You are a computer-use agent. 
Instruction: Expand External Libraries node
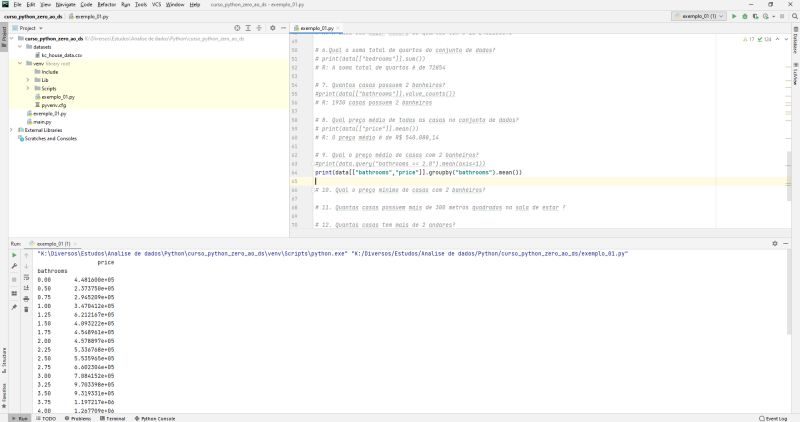tap(12, 130)
